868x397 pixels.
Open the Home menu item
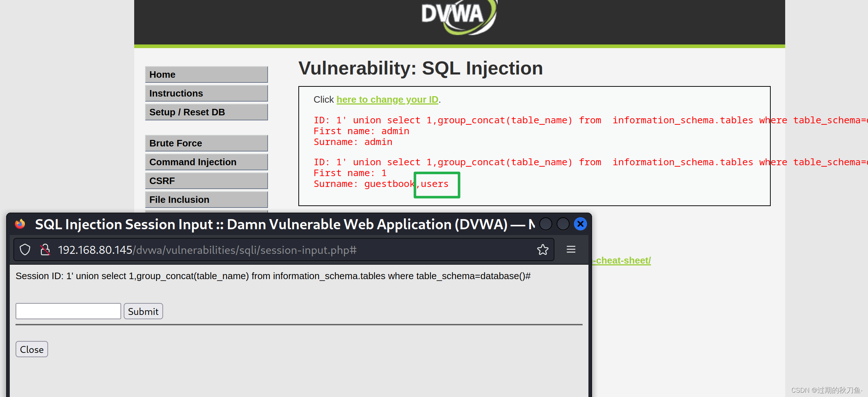tap(207, 74)
